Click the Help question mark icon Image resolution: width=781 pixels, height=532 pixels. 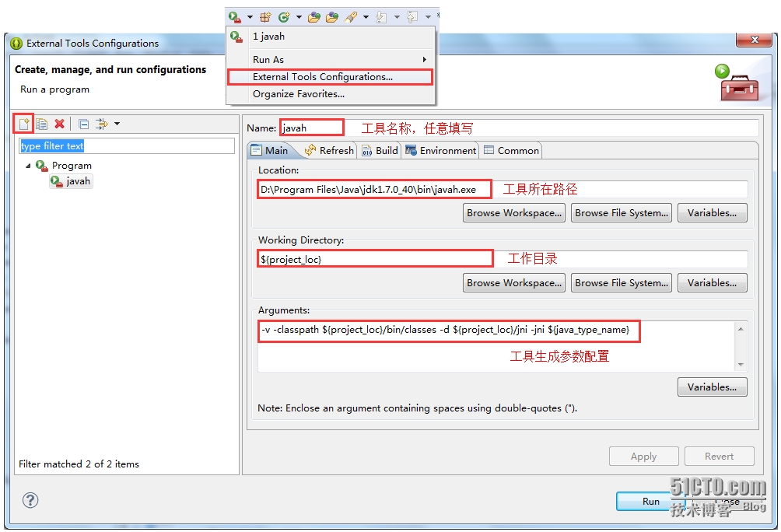[x=30, y=500]
